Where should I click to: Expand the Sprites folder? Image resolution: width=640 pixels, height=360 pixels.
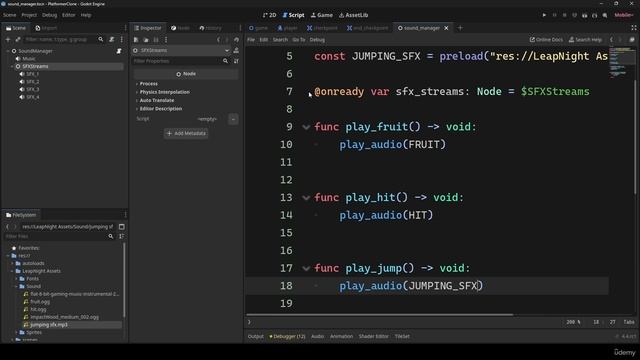pos(17,332)
